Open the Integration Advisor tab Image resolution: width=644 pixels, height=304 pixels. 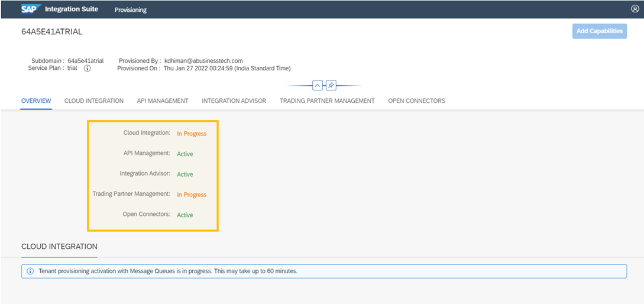[234, 101]
